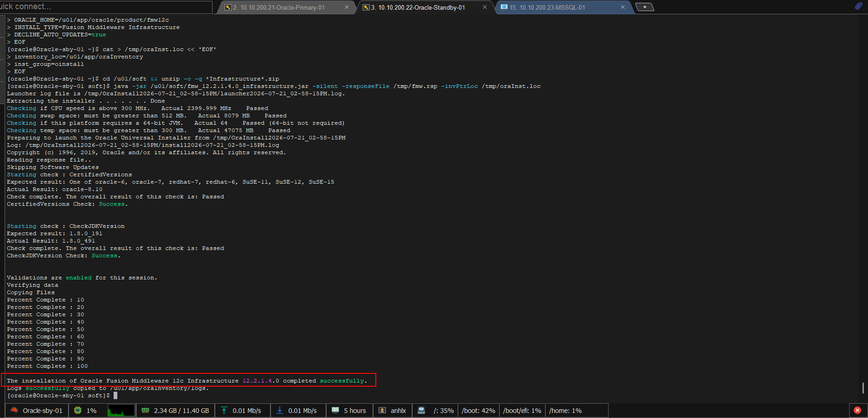Click the Oracle copyright notice line
The height and width of the screenshot is (418, 868).
pyautogui.click(x=146, y=152)
